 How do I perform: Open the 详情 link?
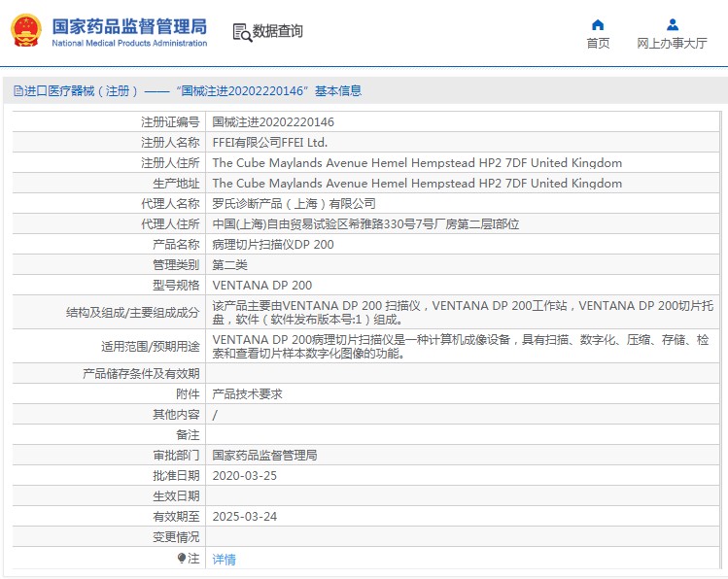pyautogui.click(x=224, y=560)
